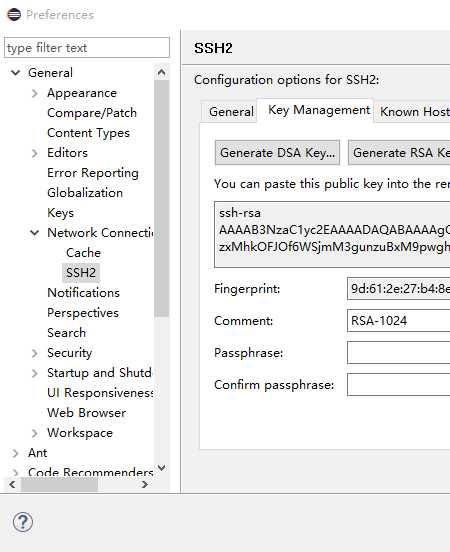Focus the Passphrase field
Viewport: 450px width, 552px height.
pos(399,353)
